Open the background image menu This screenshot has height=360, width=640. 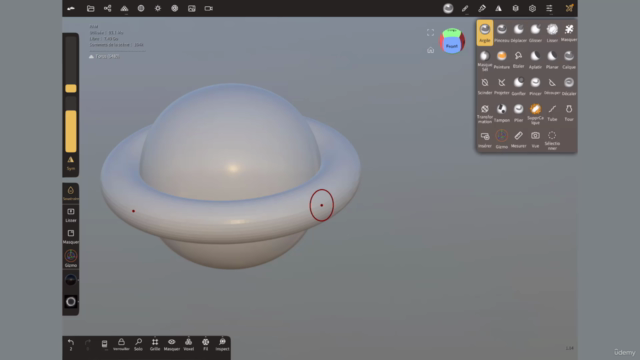tap(191, 8)
